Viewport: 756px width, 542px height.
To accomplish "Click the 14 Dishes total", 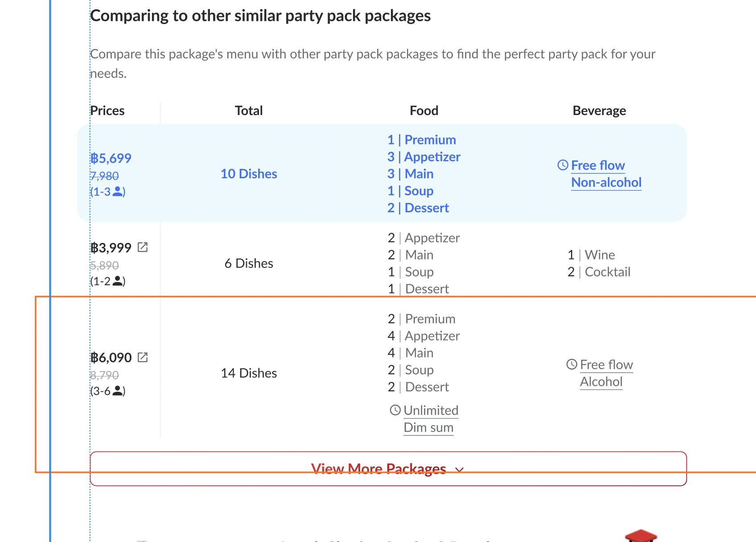I will click(x=249, y=373).
